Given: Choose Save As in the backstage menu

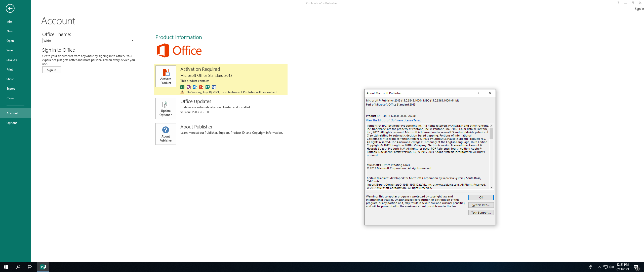Looking at the screenshot, I should (x=15, y=60).
